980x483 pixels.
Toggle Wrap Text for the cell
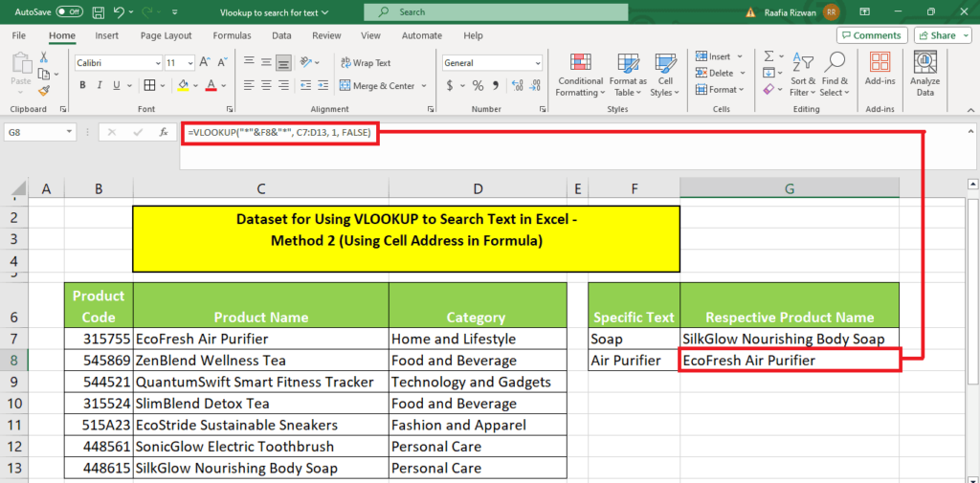[364, 63]
